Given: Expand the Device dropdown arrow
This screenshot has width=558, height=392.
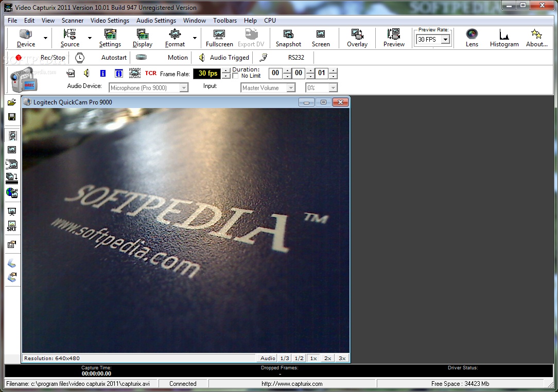Looking at the screenshot, I should (45, 38).
